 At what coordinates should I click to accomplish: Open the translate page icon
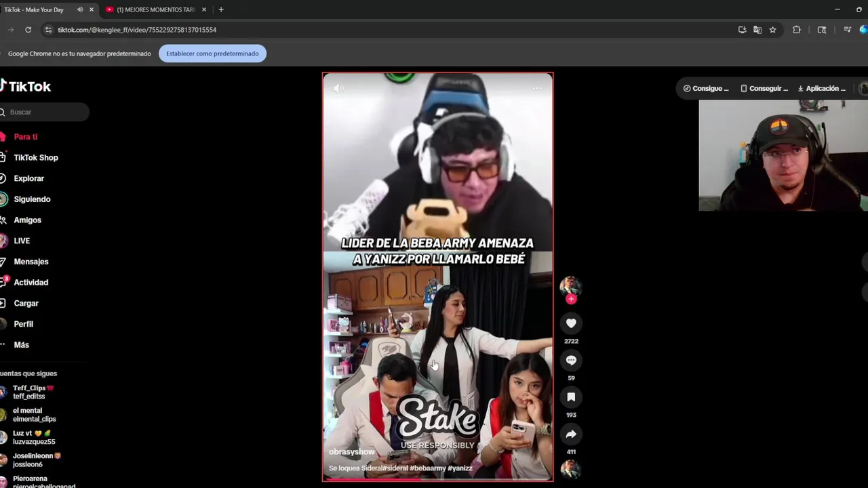[x=757, y=30]
